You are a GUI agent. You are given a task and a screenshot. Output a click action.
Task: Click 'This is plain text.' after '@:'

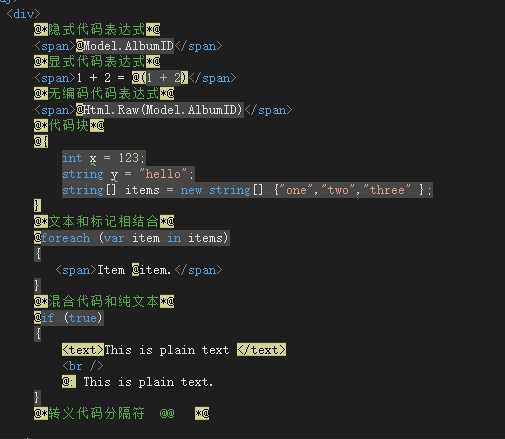[148, 382]
